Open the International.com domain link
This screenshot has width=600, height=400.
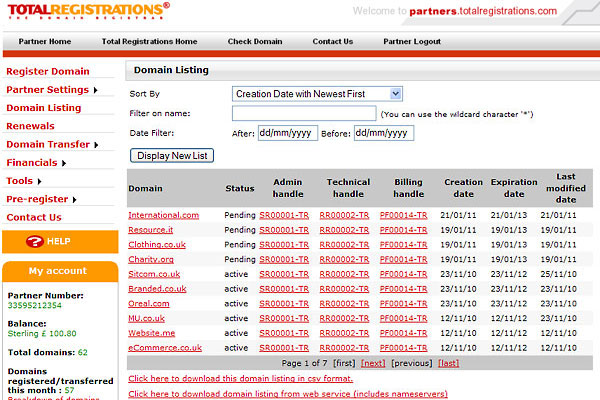click(x=163, y=215)
